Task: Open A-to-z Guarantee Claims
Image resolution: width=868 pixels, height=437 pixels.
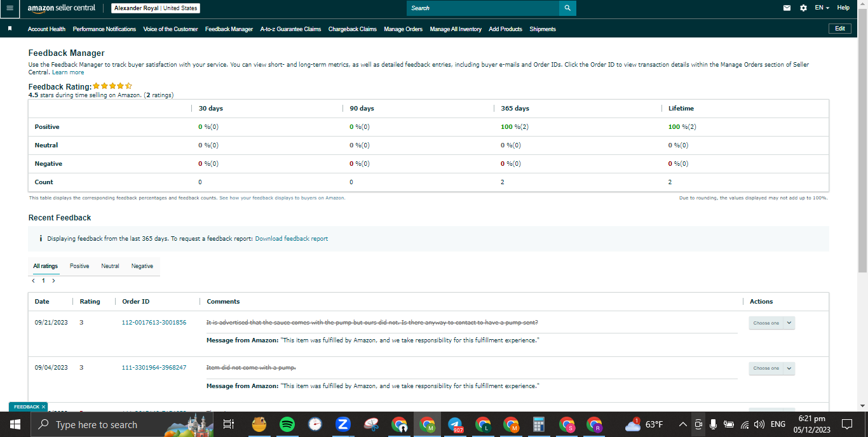Action: point(290,29)
